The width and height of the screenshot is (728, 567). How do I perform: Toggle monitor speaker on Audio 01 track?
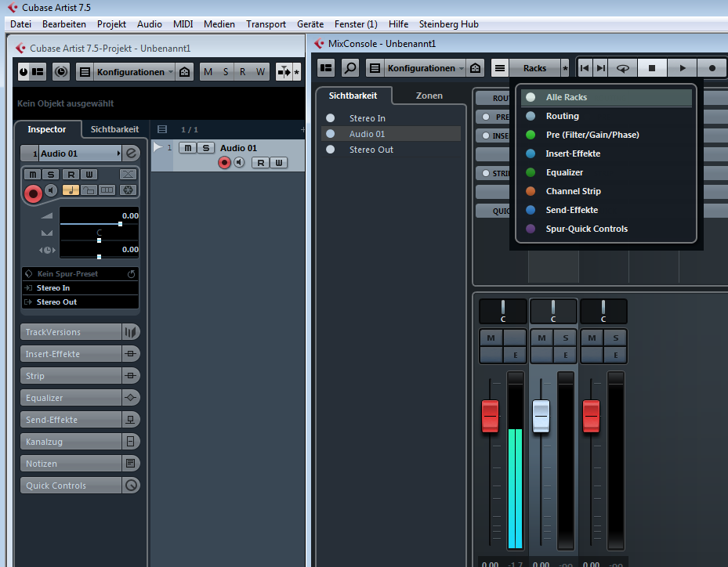(x=239, y=162)
